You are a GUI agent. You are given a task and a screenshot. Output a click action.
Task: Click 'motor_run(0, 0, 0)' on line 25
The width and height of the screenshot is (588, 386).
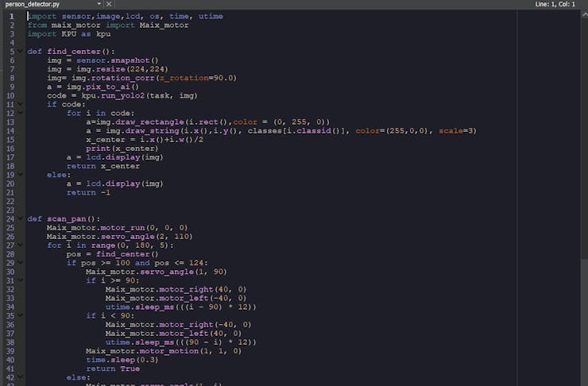pos(144,228)
